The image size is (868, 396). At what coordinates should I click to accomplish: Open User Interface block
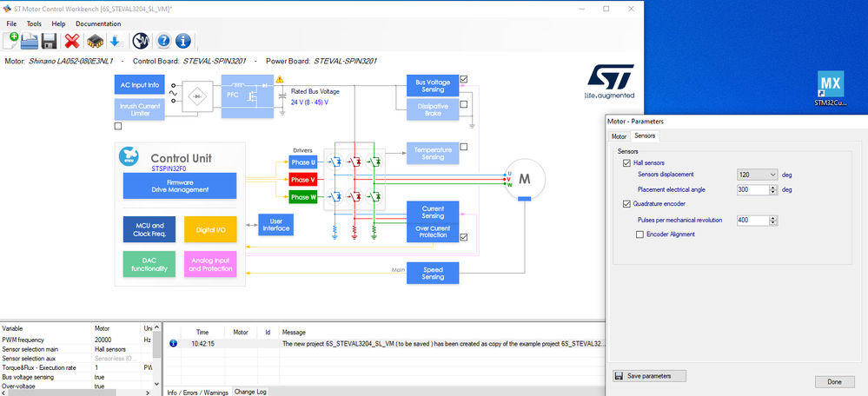tap(275, 225)
